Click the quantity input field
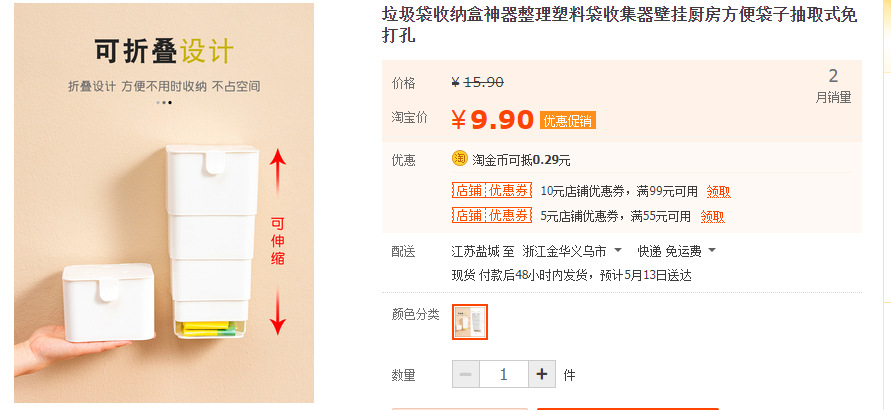This screenshot has width=891, height=410. pos(504,374)
